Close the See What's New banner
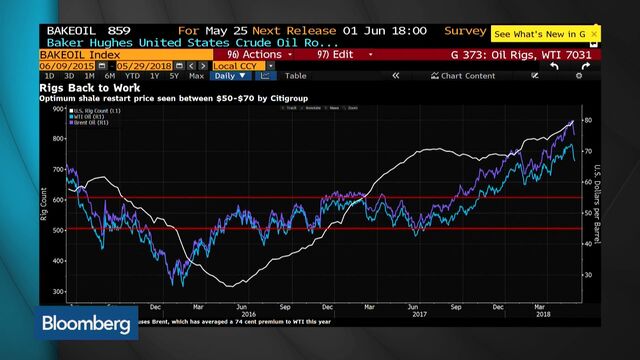This screenshot has width=640, height=360. [594, 34]
